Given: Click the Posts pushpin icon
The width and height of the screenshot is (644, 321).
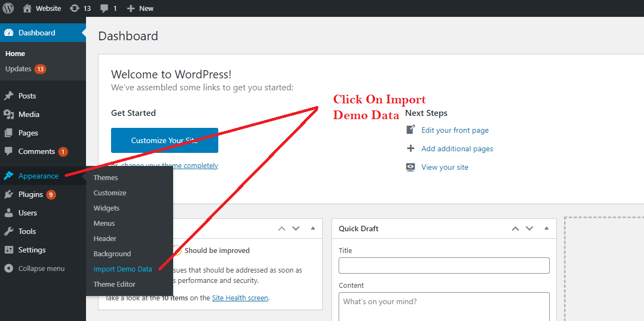Looking at the screenshot, I should click(9, 96).
